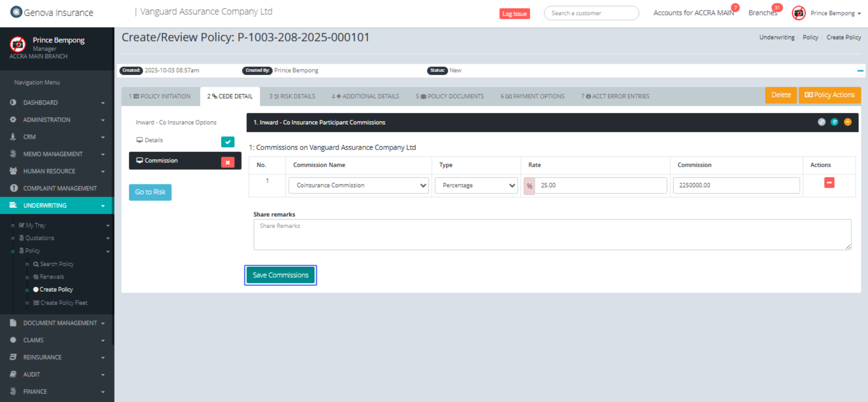
Task: Click the Save Commissions button
Action: coord(280,275)
